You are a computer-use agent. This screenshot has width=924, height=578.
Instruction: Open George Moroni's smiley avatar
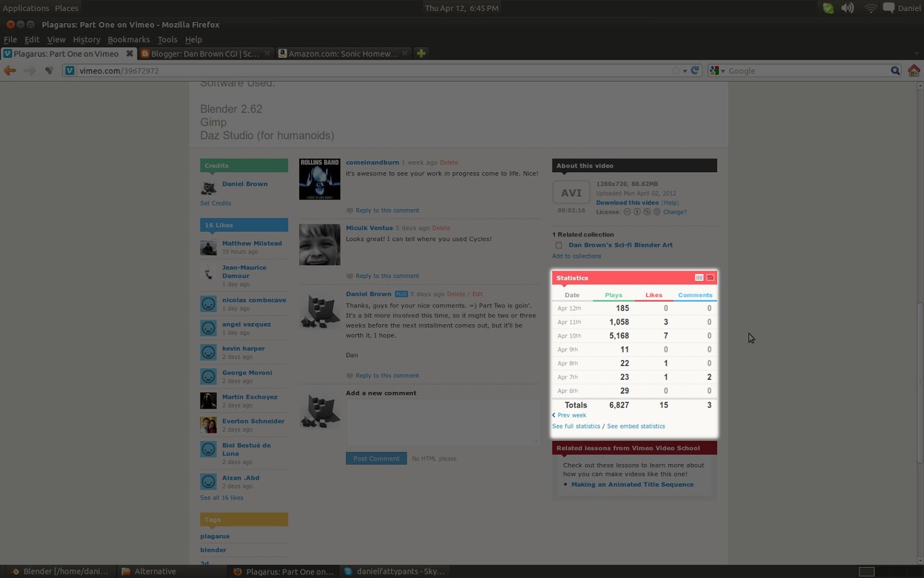[208, 376]
